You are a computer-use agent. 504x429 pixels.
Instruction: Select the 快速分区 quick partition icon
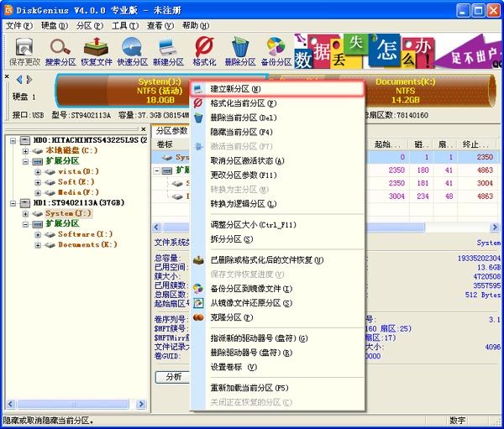pyautogui.click(x=132, y=52)
